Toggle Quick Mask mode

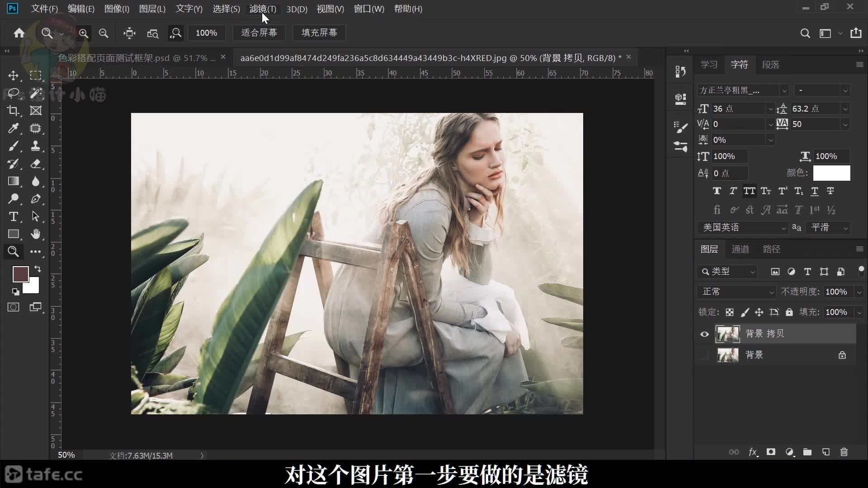[13, 307]
